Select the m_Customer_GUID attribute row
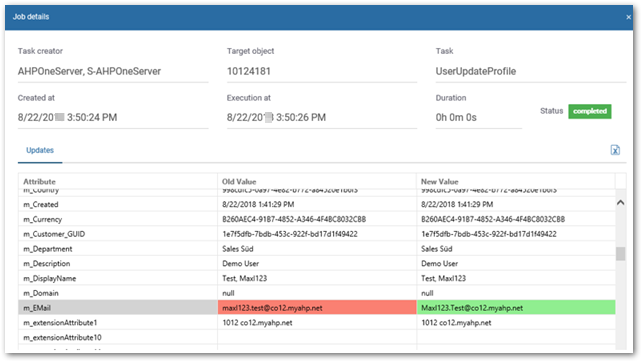 pos(316,234)
